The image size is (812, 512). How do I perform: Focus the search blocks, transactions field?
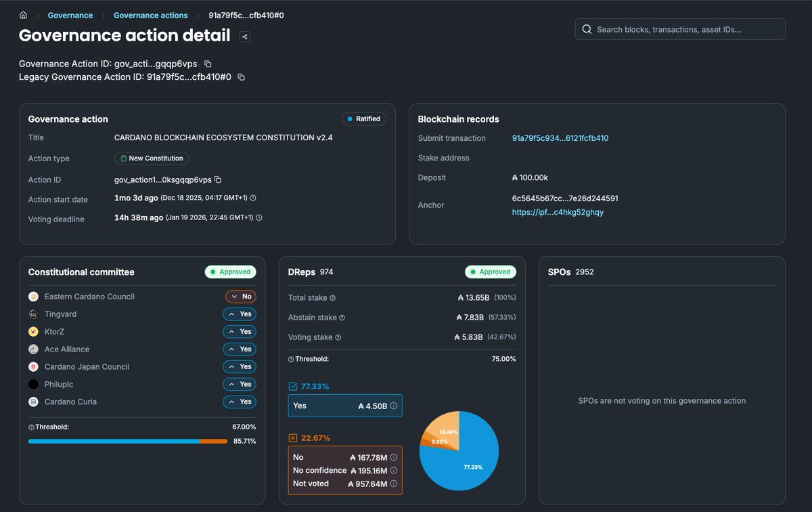(680, 29)
